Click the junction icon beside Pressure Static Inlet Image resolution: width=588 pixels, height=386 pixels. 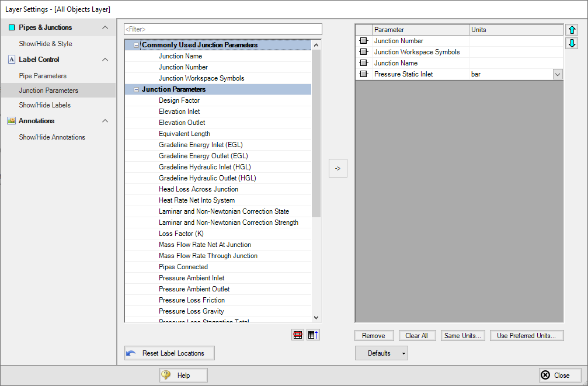tap(364, 74)
